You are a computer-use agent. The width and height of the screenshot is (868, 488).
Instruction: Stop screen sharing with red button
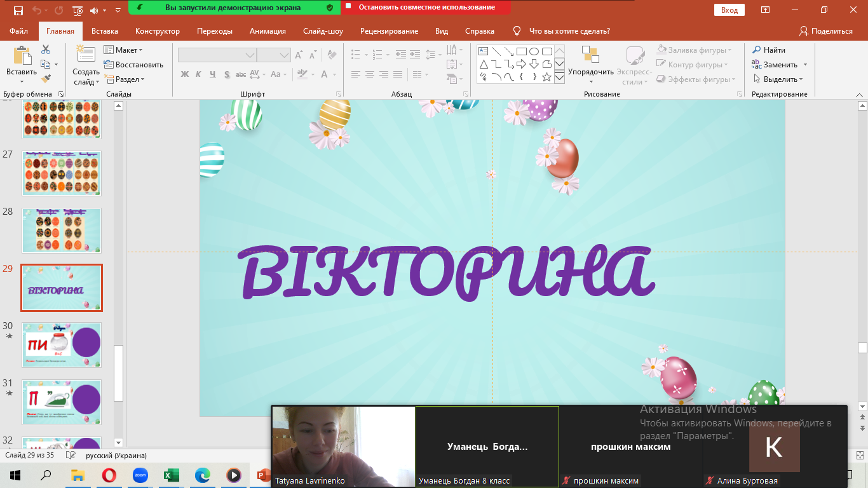tap(426, 8)
